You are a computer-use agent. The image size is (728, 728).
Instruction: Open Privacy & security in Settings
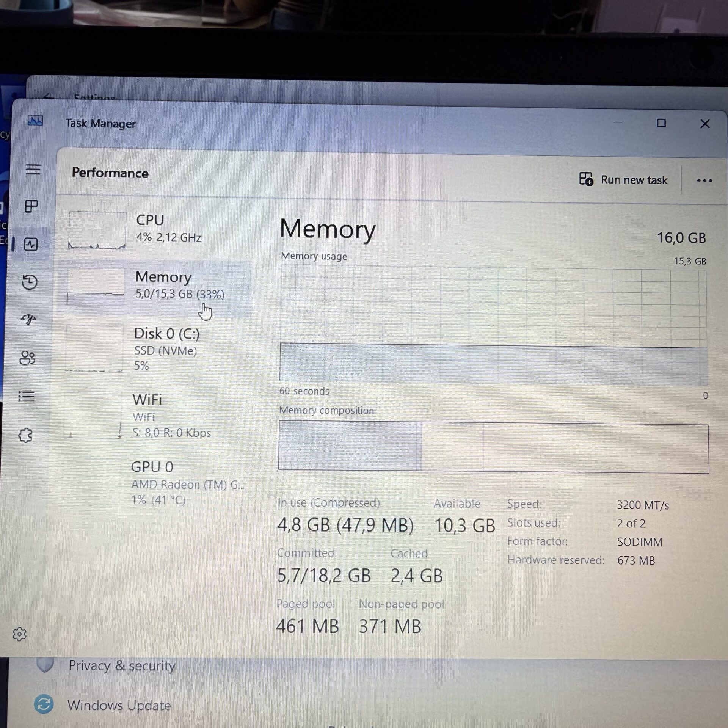click(121, 666)
